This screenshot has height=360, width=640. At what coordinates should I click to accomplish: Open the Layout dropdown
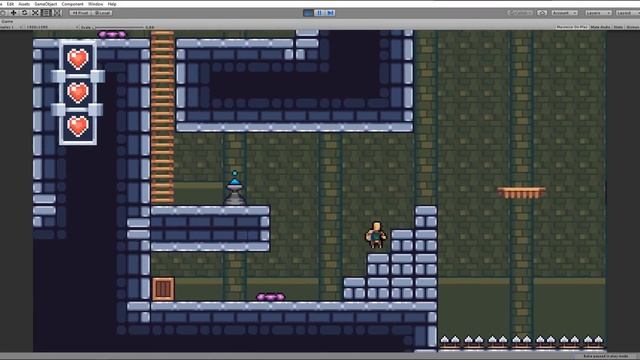coord(627,13)
